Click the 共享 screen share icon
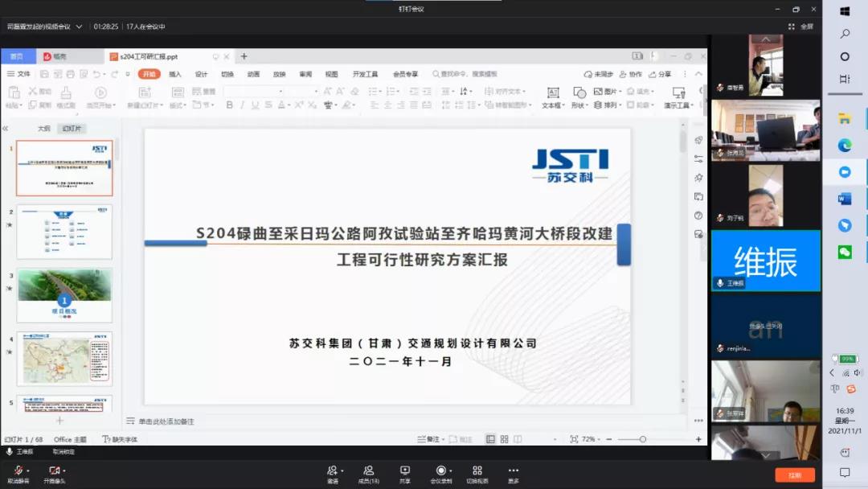The image size is (868, 489). (405, 471)
